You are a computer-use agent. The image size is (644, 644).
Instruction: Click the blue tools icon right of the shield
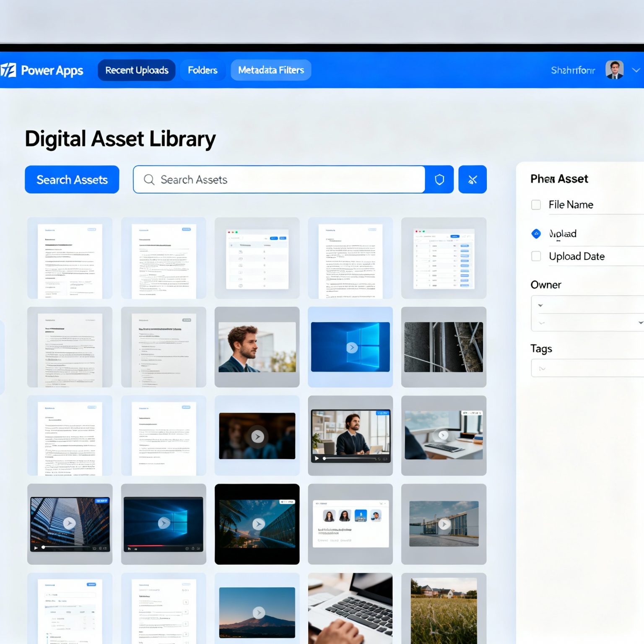tap(472, 179)
